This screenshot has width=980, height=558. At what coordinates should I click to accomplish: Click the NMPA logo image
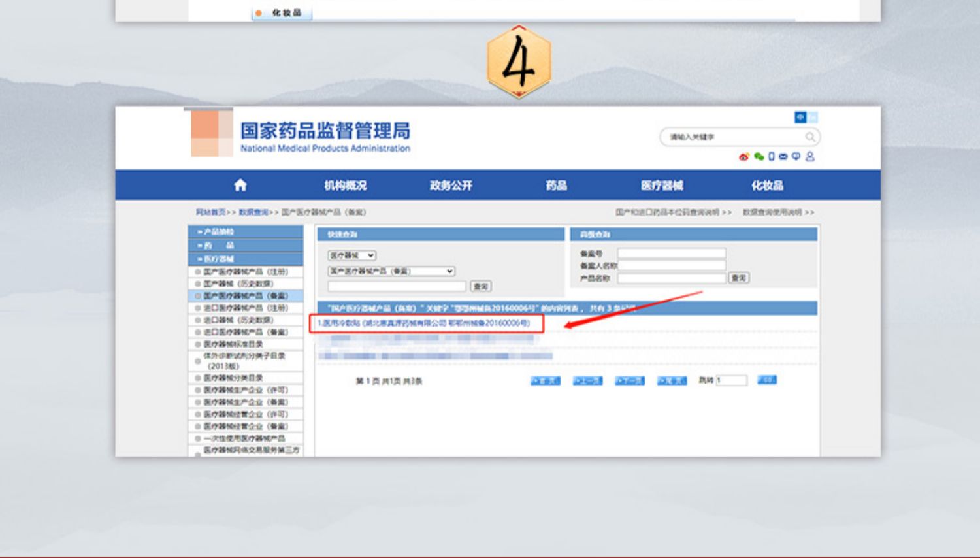pos(212,133)
